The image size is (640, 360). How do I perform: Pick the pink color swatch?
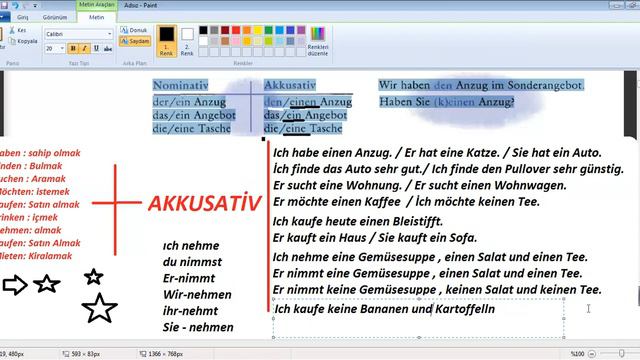[x=236, y=41]
